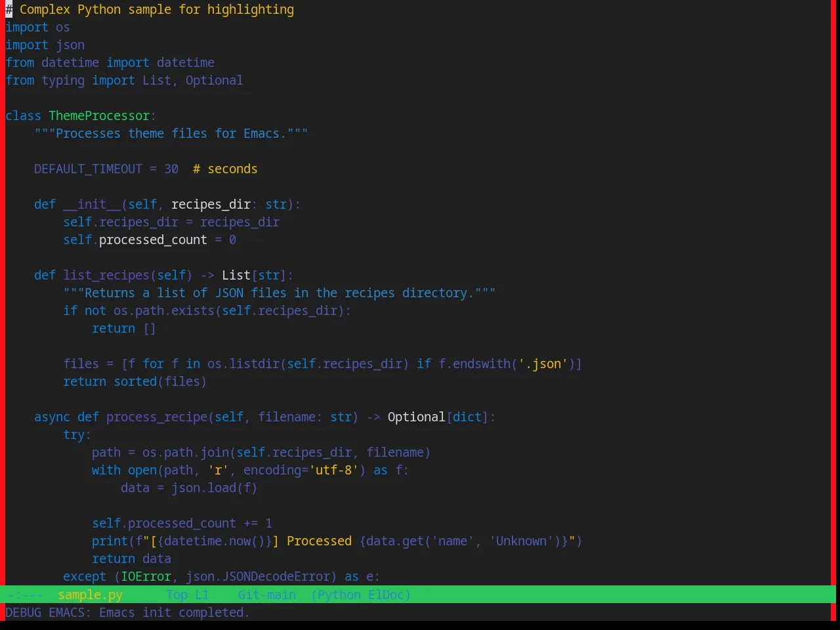Click the list_recipes function name
The width and height of the screenshot is (840, 630).
tap(106, 275)
